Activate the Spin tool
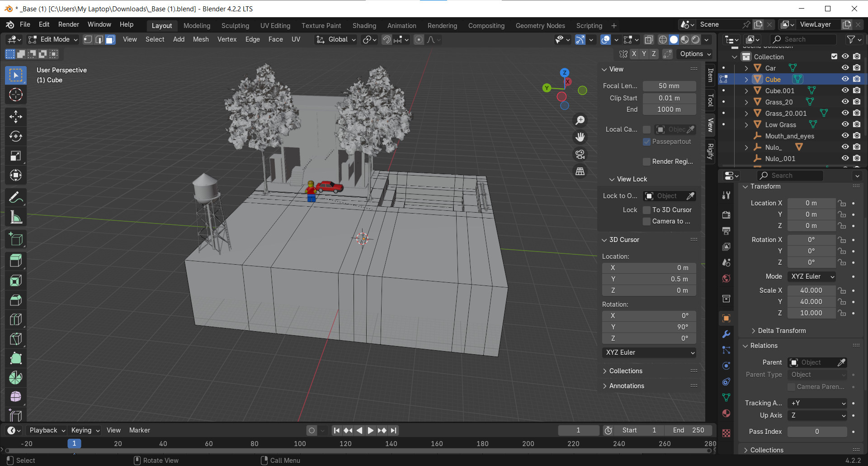Screen dimensions: 868x466 click(16, 378)
